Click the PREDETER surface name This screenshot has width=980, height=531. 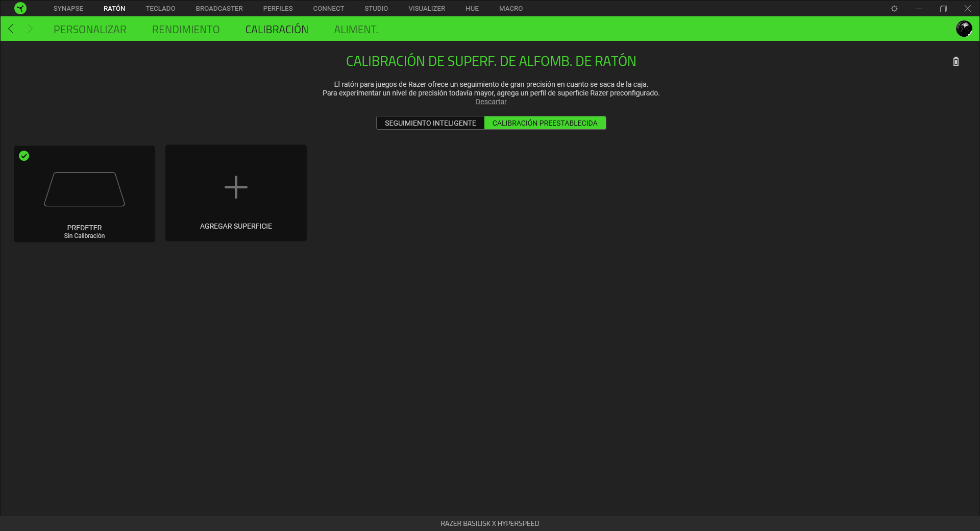click(x=84, y=228)
